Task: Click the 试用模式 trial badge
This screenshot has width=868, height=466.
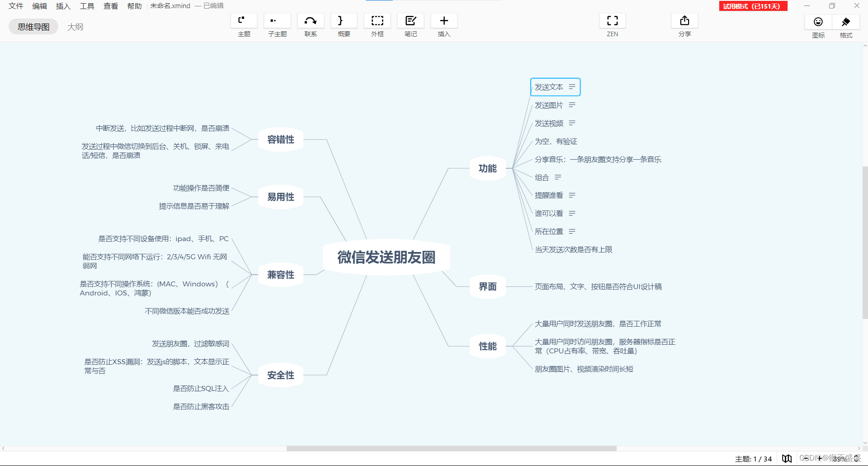Action: tap(753, 6)
